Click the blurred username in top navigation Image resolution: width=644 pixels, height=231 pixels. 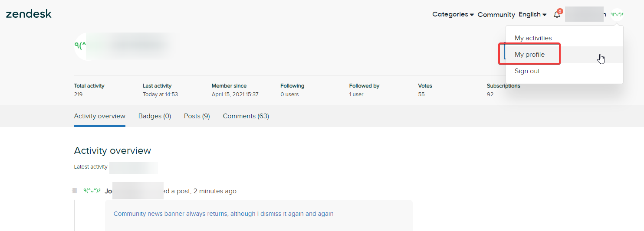pyautogui.click(x=585, y=14)
